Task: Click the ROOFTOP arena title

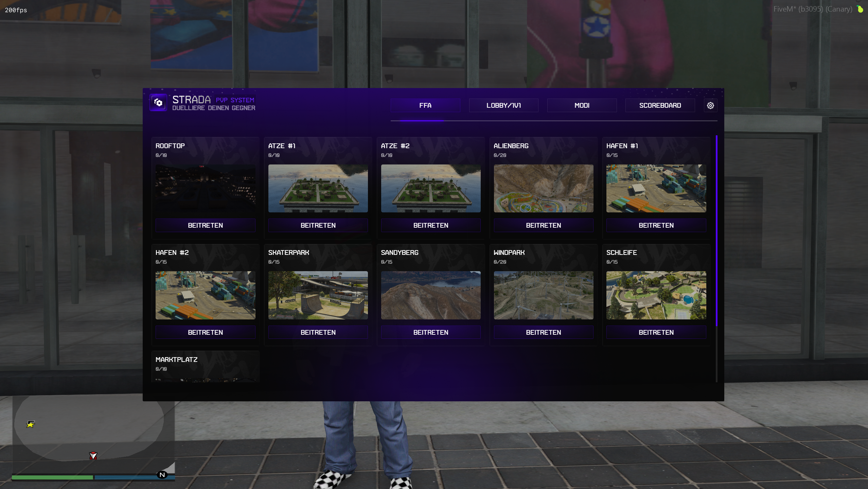Action: [170, 146]
